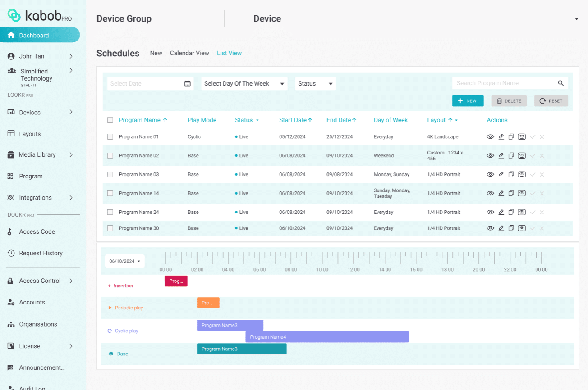This screenshot has height=390, width=588.
Task: Select the List View tab
Action: tap(229, 53)
